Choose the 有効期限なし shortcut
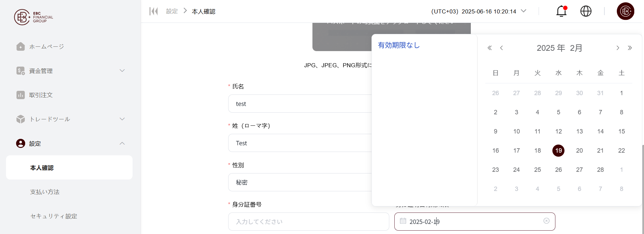The width and height of the screenshot is (644, 234). click(x=399, y=45)
